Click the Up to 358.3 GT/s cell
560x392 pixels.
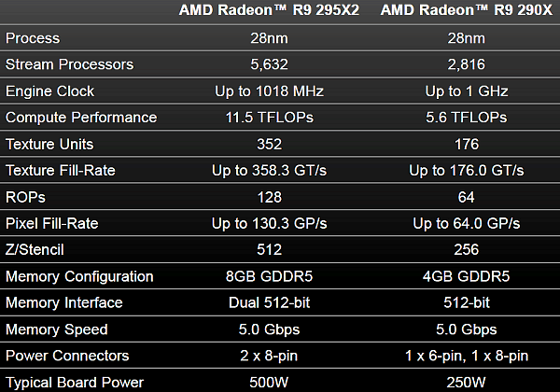[281, 171]
